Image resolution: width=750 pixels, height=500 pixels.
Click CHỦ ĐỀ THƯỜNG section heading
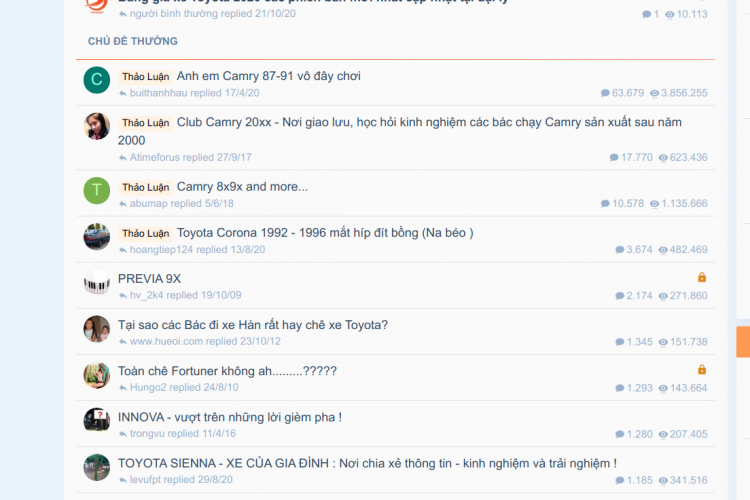click(132, 41)
